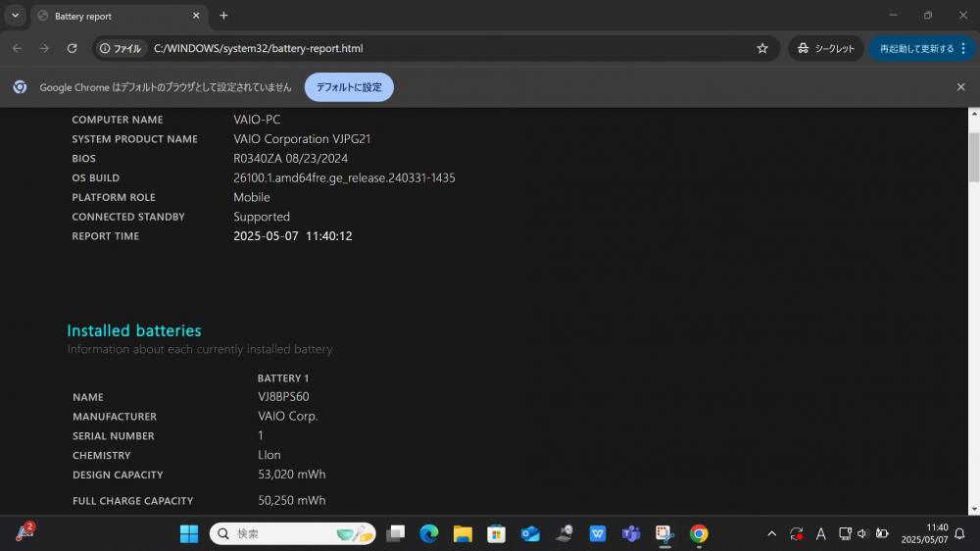Select the CONNECTED STANDBY value Supported
This screenshot has width=980, height=551.
262,217
